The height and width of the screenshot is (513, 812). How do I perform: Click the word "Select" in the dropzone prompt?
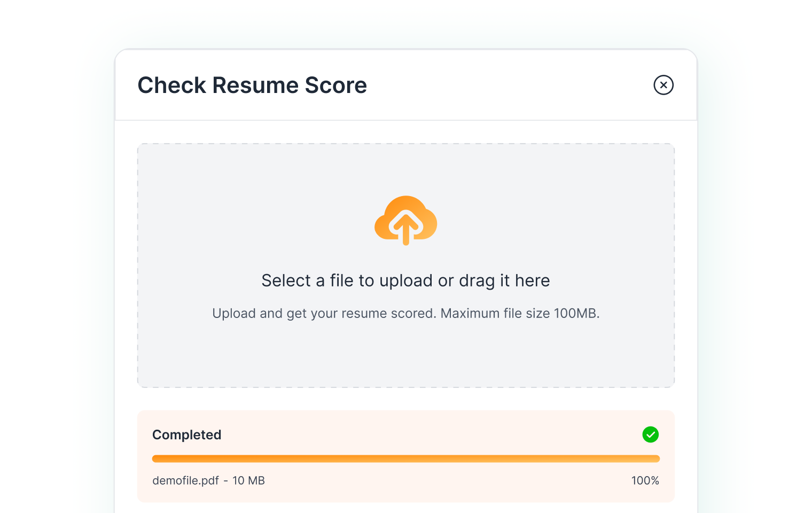tap(286, 281)
